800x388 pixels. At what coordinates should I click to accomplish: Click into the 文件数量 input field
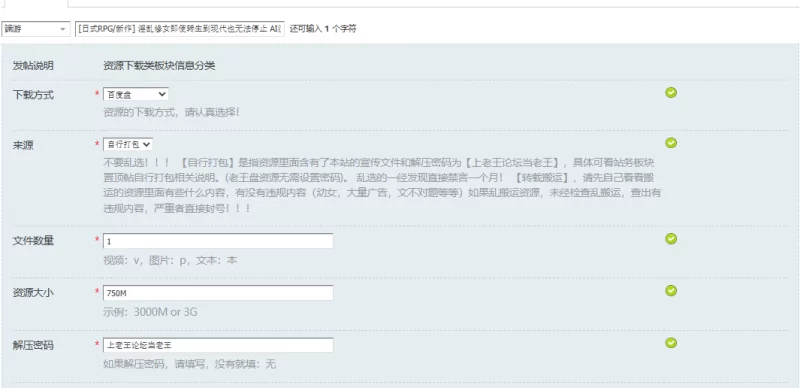pos(218,241)
